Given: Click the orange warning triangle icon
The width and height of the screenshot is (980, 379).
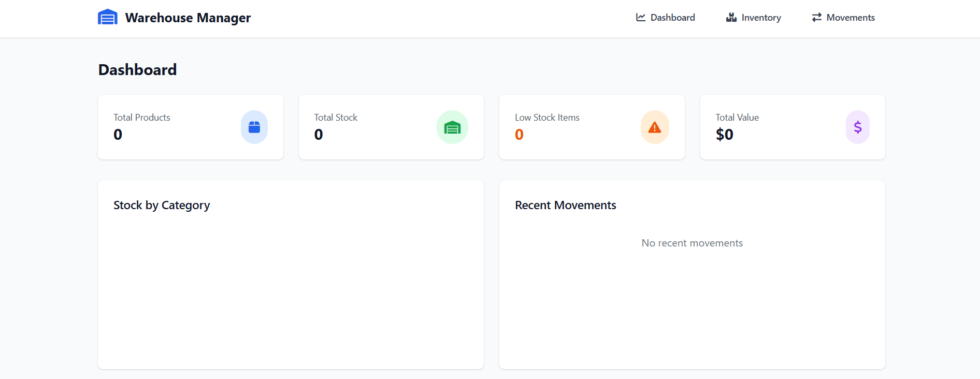Looking at the screenshot, I should click(654, 127).
